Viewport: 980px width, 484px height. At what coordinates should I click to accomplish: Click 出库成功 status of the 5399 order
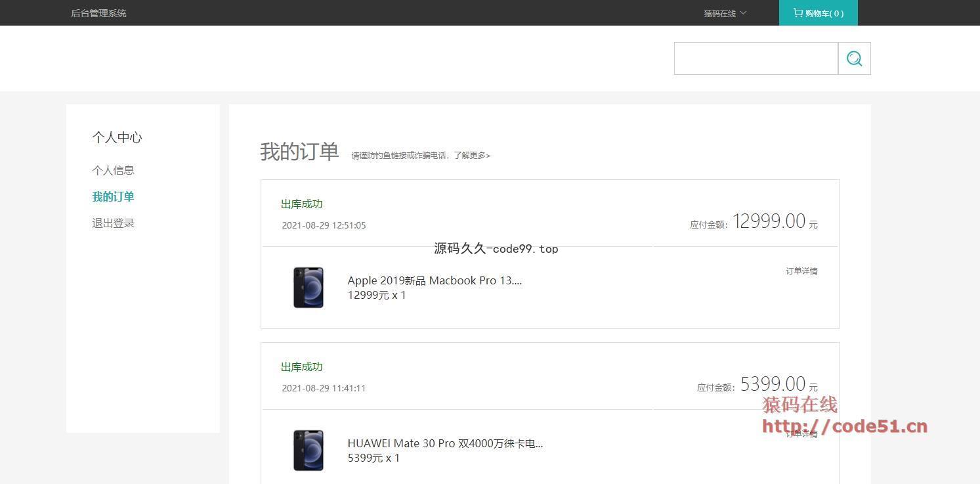pyautogui.click(x=302, y=367)
